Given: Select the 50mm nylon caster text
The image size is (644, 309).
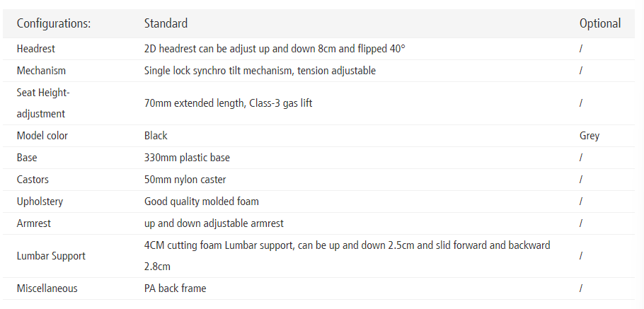Looking at the screenshot, I should coord(185,180).
